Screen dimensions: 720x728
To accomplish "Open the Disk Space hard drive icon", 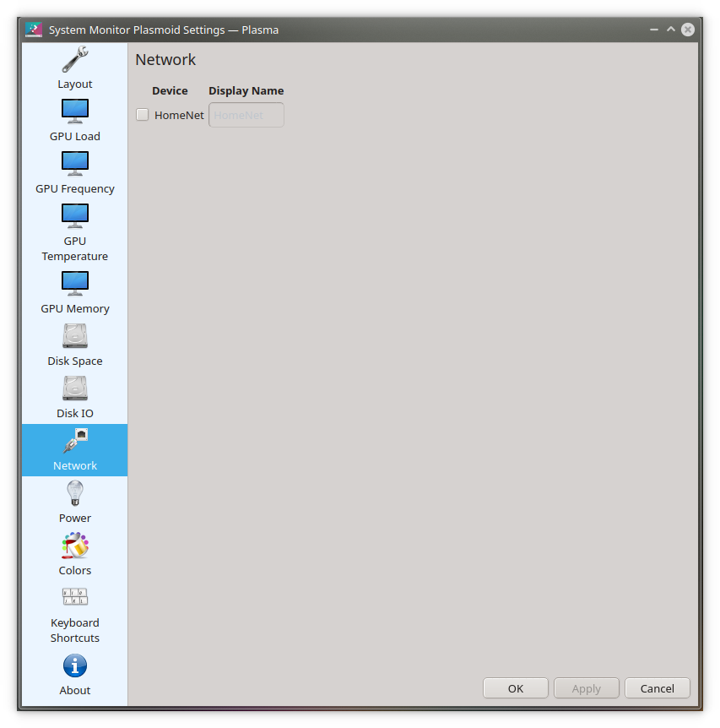I will point(74,335).
